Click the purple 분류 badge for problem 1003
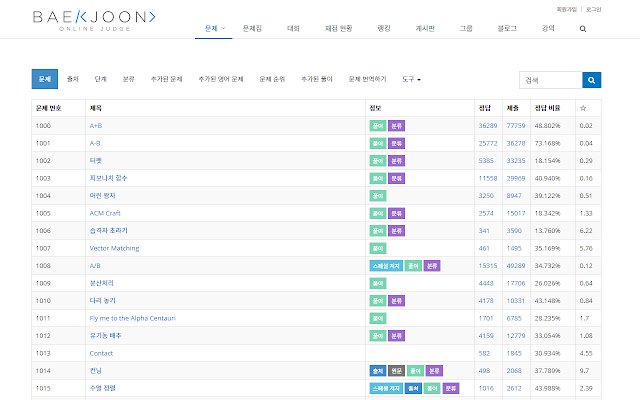 coord(396,178)
